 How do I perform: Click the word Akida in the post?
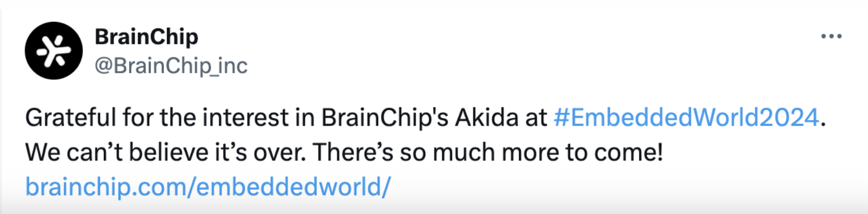(x=487, y=117)
